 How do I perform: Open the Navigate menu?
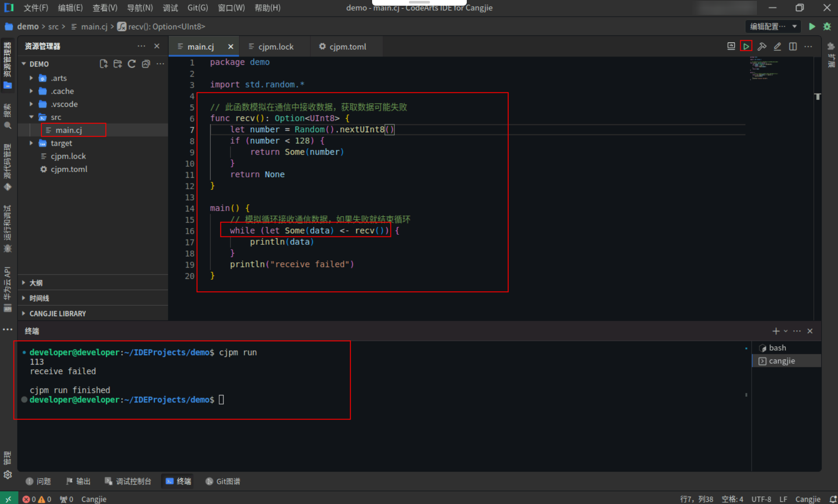140,8
